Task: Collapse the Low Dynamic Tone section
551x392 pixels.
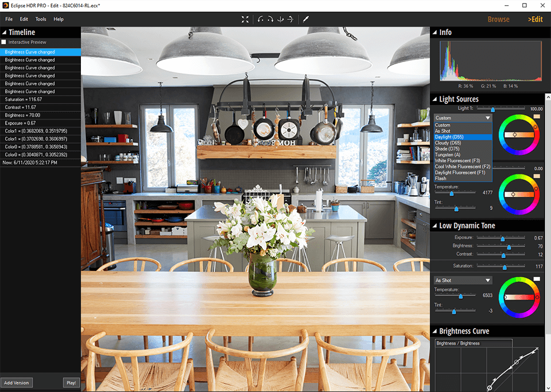Action: click(x=434, y=226)
